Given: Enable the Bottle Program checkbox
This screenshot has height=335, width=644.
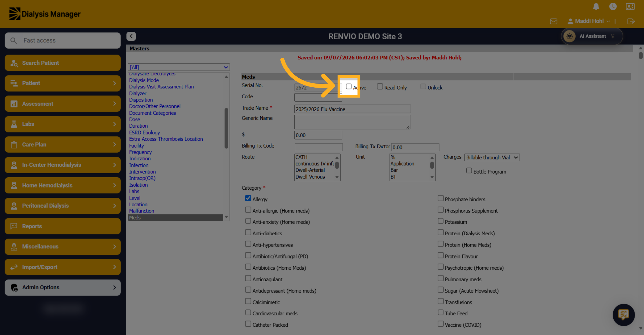Looking at the screenshot, I should (469, 171).
